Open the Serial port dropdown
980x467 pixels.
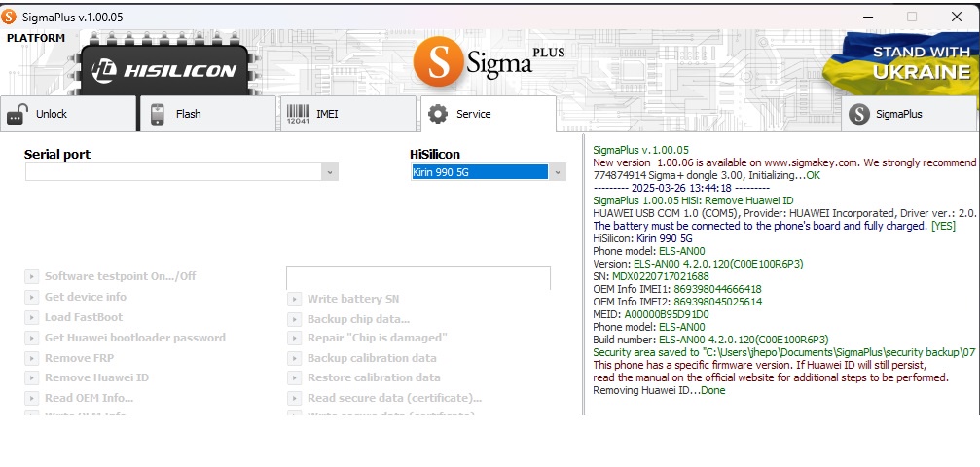(181, 172)
